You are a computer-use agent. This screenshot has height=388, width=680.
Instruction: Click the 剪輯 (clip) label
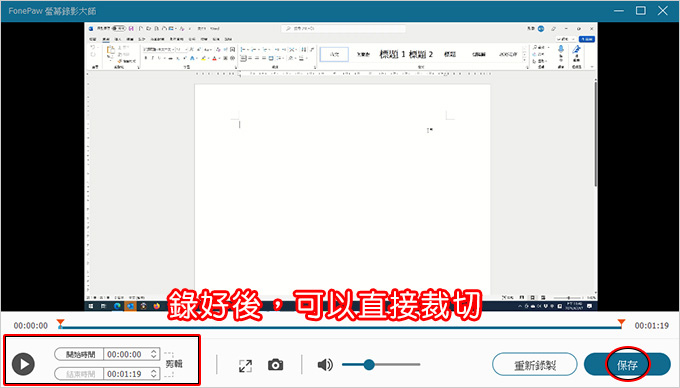tap(174, 364)
